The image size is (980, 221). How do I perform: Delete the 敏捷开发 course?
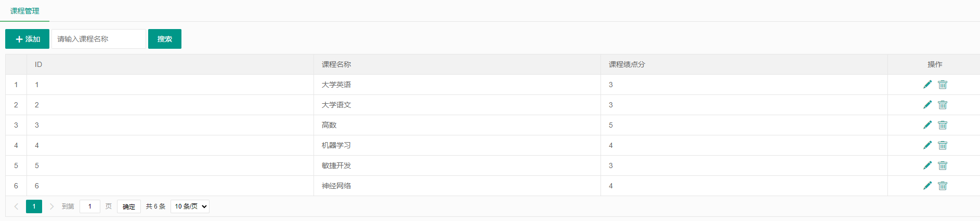(x=943, y=165)
